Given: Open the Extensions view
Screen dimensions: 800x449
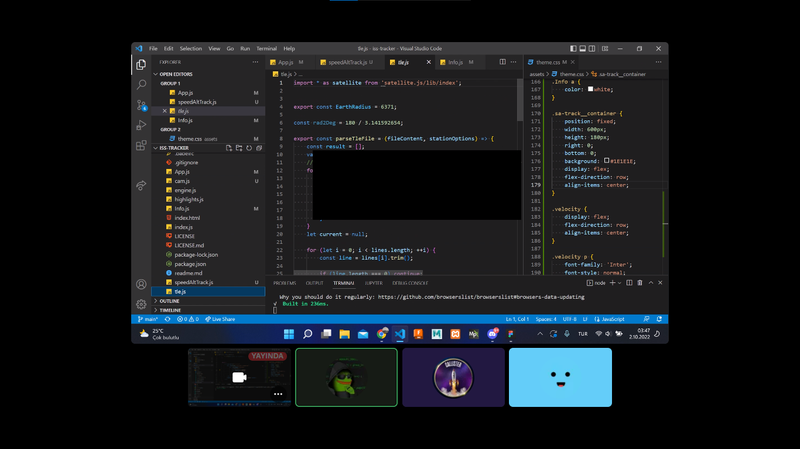Looking at the screenshot, I should click(x=141, y=146).
